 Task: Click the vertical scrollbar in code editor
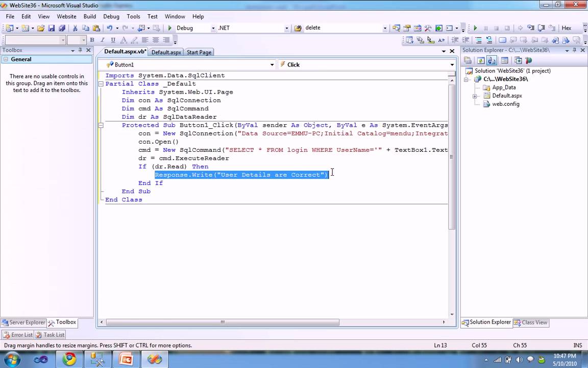[x=452, y=156]
